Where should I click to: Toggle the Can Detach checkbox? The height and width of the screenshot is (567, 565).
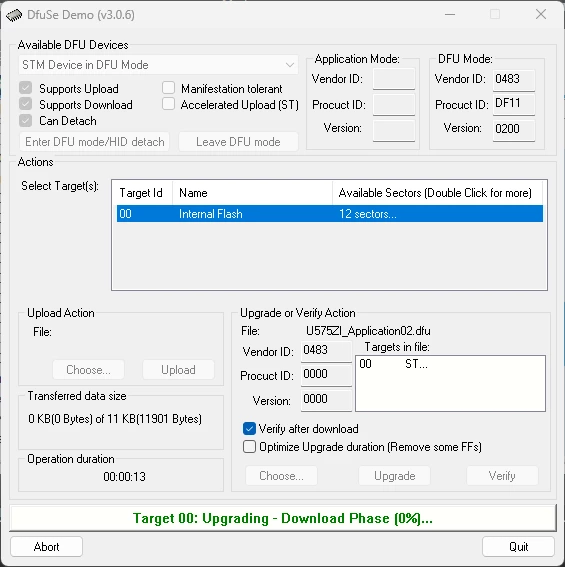tap(26, 120)
